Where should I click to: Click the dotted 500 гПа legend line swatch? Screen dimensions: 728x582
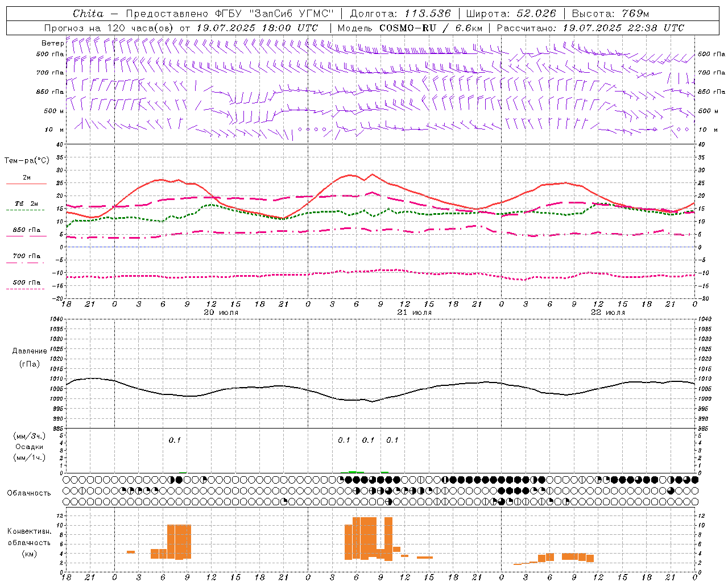click(x=25, y=289)
